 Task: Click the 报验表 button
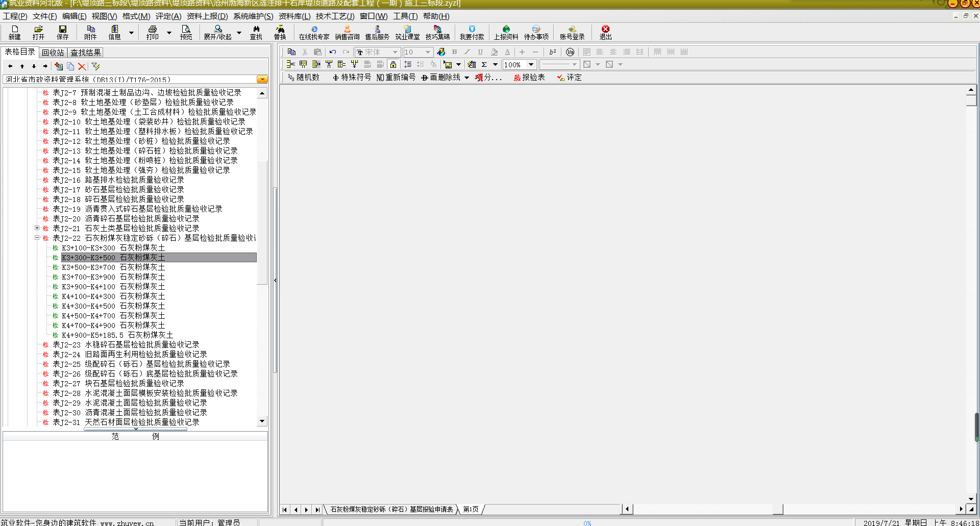click(x=529, y=78)
